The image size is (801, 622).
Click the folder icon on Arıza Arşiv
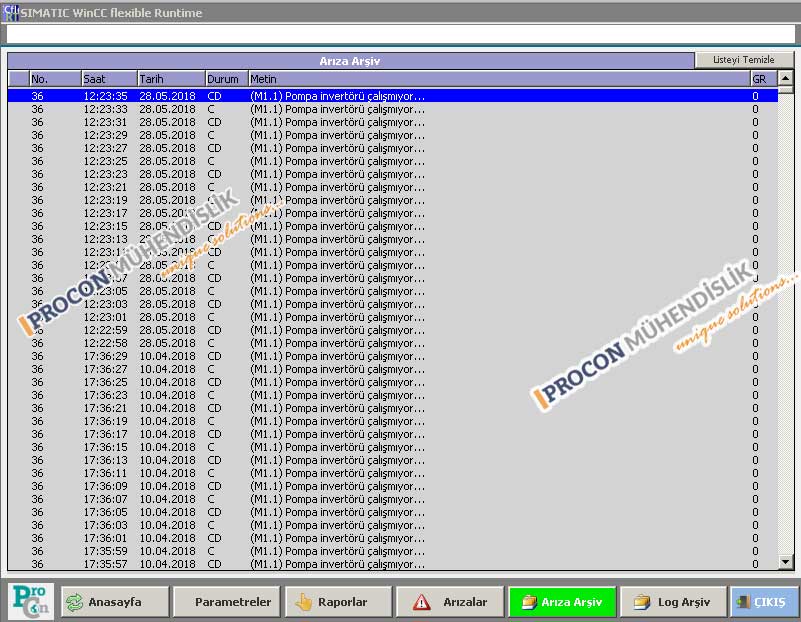(x=529, y=602)
